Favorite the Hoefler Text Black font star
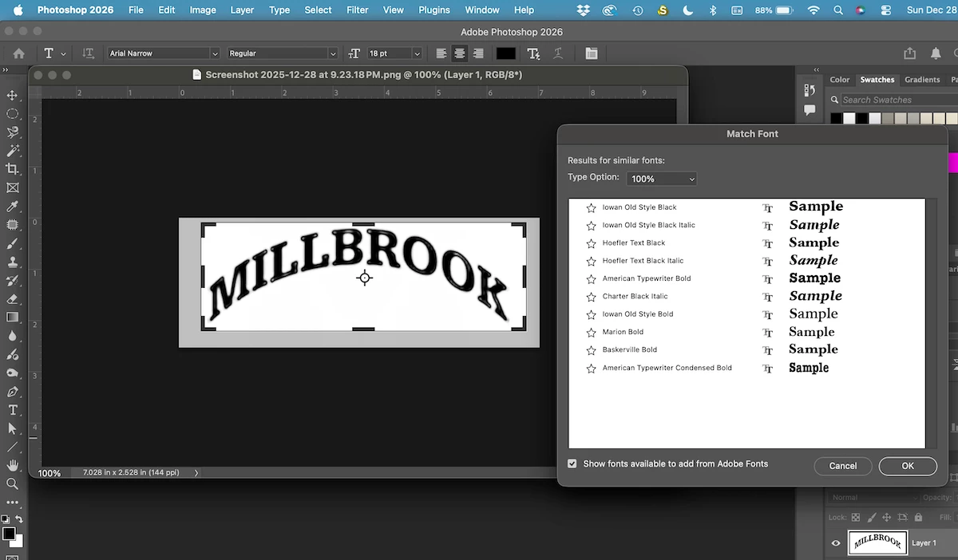958x560 pixels. pos(591,243)
